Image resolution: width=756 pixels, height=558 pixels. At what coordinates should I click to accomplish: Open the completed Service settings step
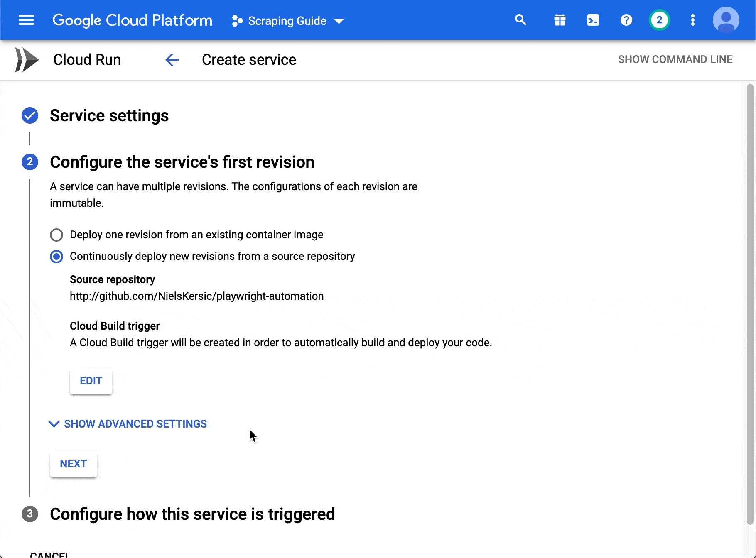[109, 115]
